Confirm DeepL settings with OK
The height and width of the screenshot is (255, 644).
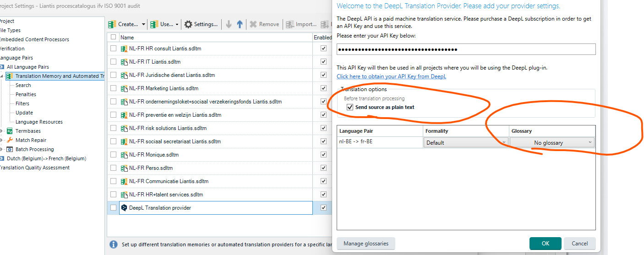pos(545,244)
